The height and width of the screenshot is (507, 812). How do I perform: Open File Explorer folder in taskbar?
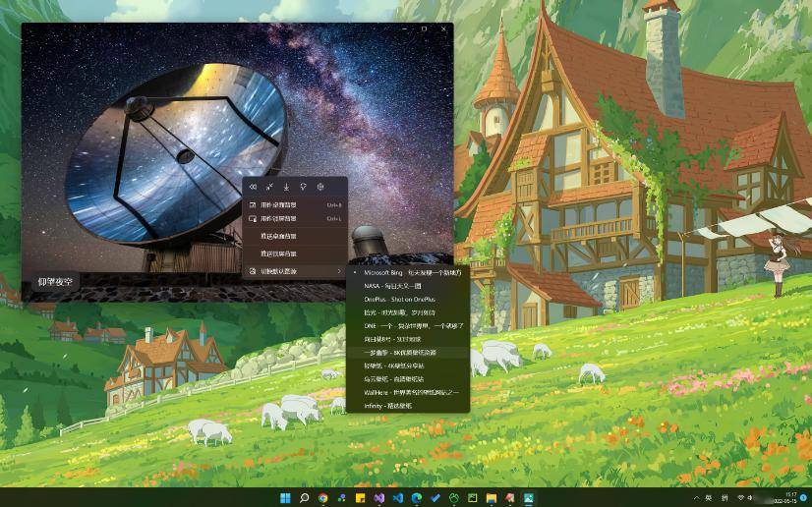pos(492,498)
